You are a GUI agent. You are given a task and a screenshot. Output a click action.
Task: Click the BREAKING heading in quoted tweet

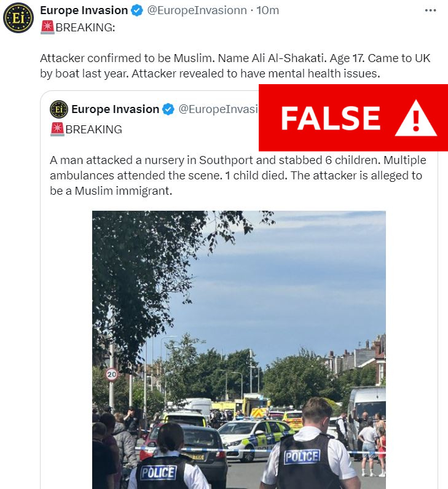click(93, 130)
